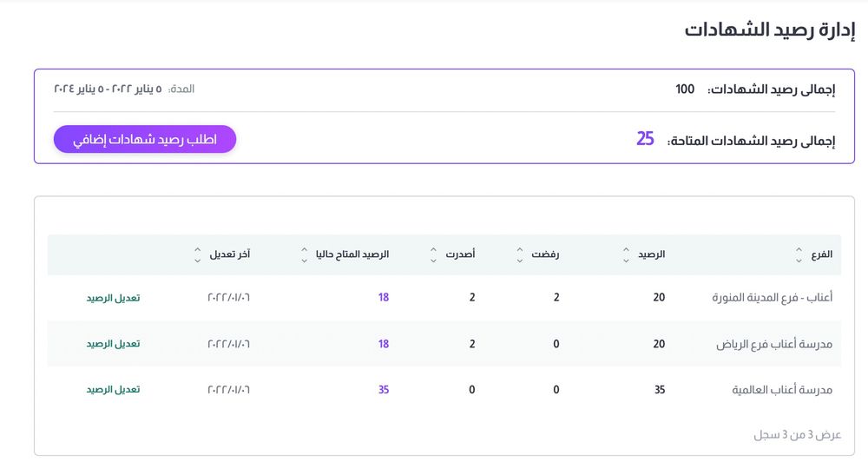Click the آخر تعديل column header text

pos(230,254)
